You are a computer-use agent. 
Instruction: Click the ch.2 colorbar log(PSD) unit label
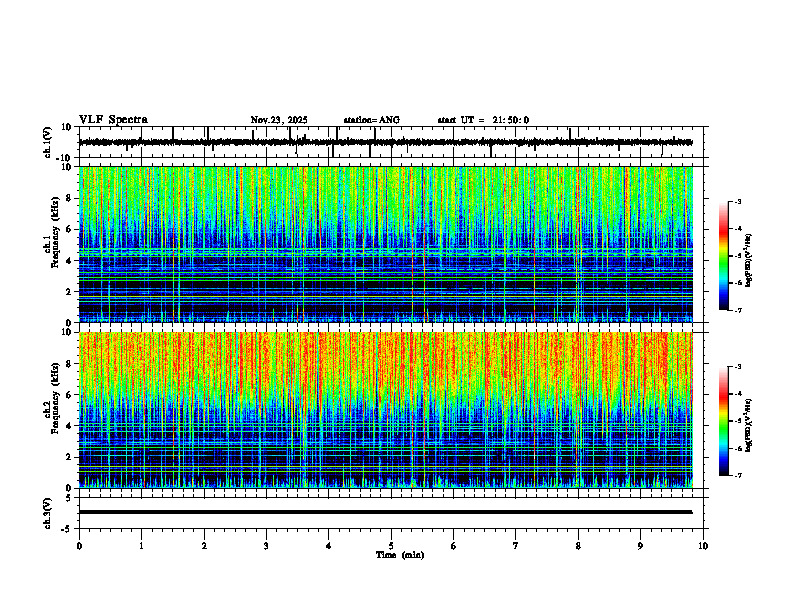pos(749,425)
